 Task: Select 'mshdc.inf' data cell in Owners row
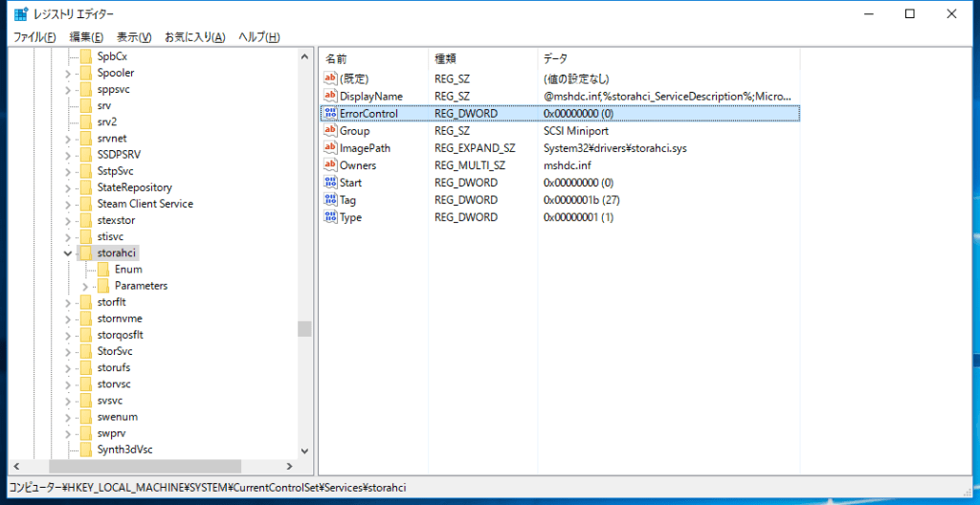[x=568, y=165]
